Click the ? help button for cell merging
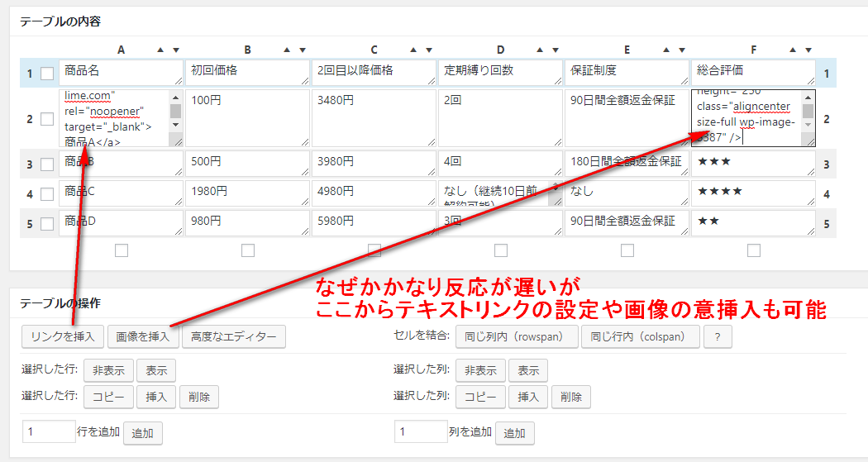Viewport: 868px width, 462px height. (717, 336)
